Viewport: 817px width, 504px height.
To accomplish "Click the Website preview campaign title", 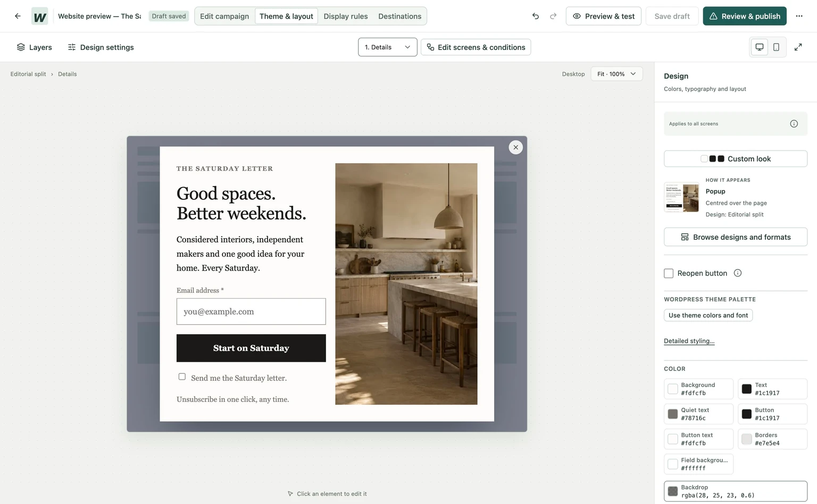I will point(99,16).
